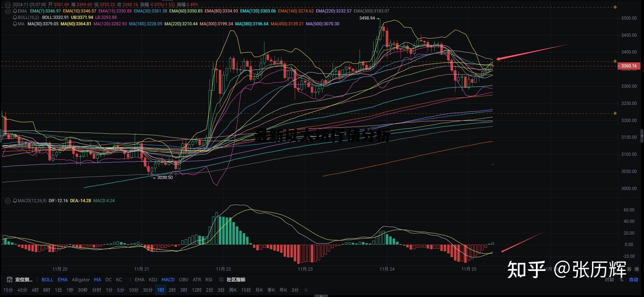644x297 pixels.
Task: Click the bell icon beside MACD(12,26,9)
Action: coord(15,201)
